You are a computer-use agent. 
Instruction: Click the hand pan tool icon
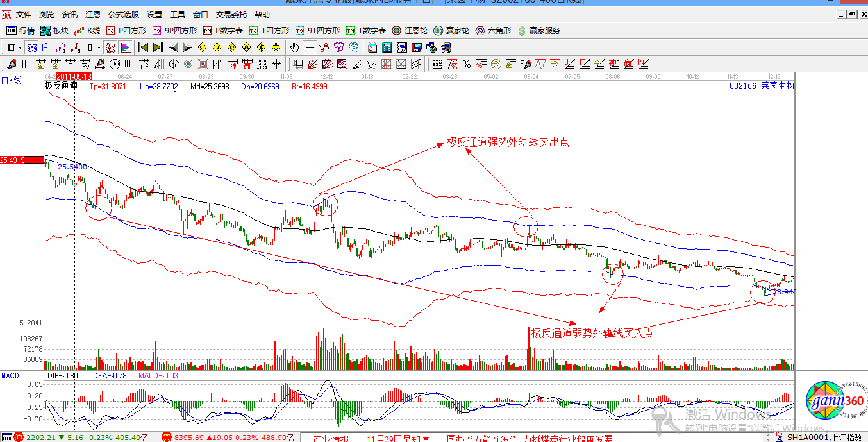294,47
